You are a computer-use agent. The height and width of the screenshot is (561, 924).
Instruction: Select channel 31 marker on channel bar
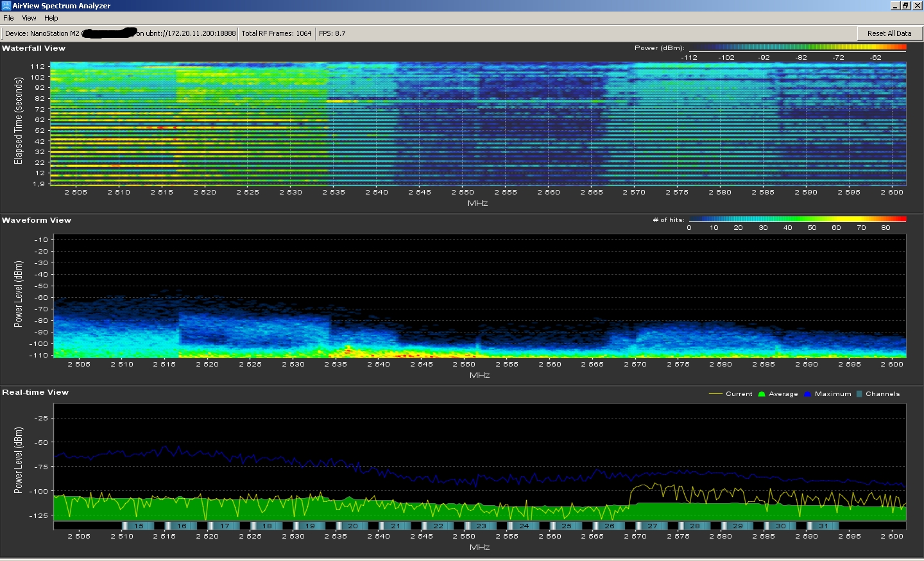(823, 526)
